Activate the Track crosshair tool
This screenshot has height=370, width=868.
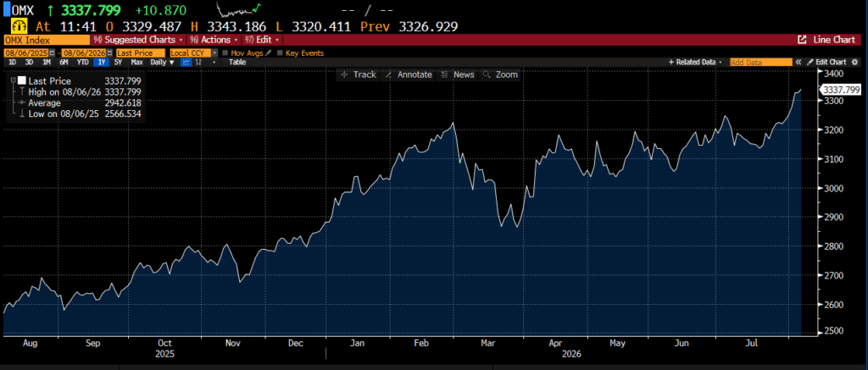pos(358,75)
